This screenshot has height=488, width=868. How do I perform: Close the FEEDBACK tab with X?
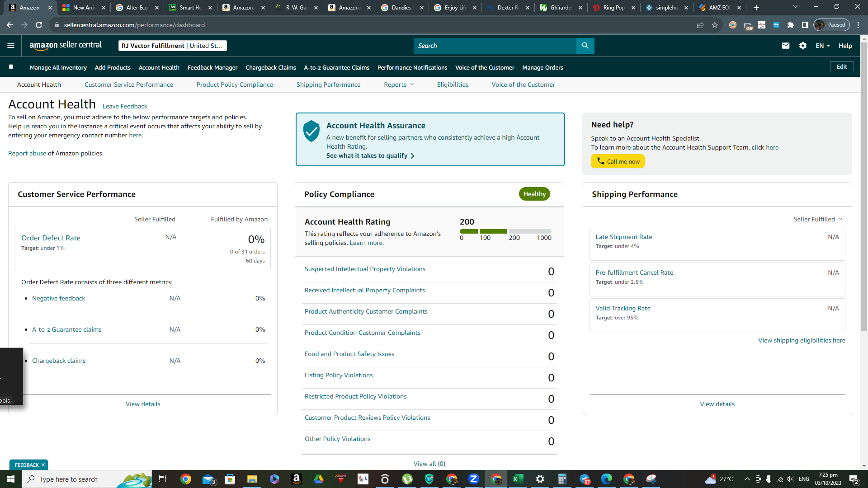click(43, 465)
